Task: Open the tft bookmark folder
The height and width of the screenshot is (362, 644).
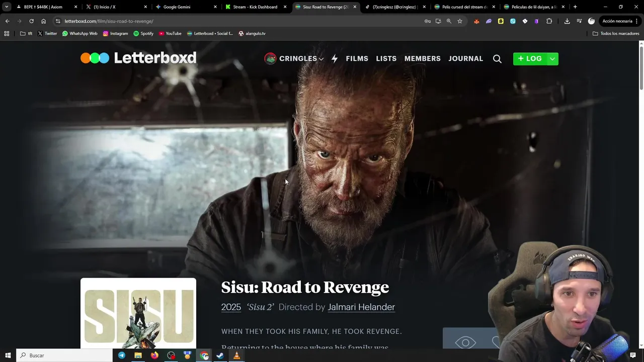Action: click(x=26, y=34)
